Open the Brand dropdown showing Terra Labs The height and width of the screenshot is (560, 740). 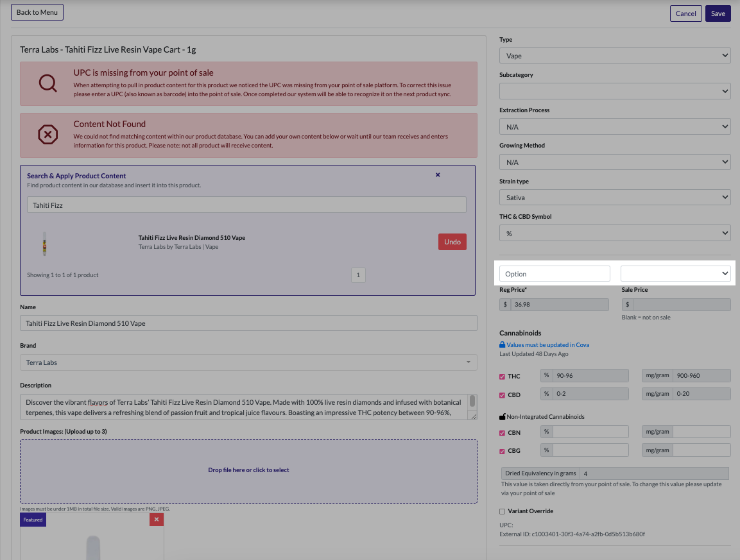tap(248, 362)
